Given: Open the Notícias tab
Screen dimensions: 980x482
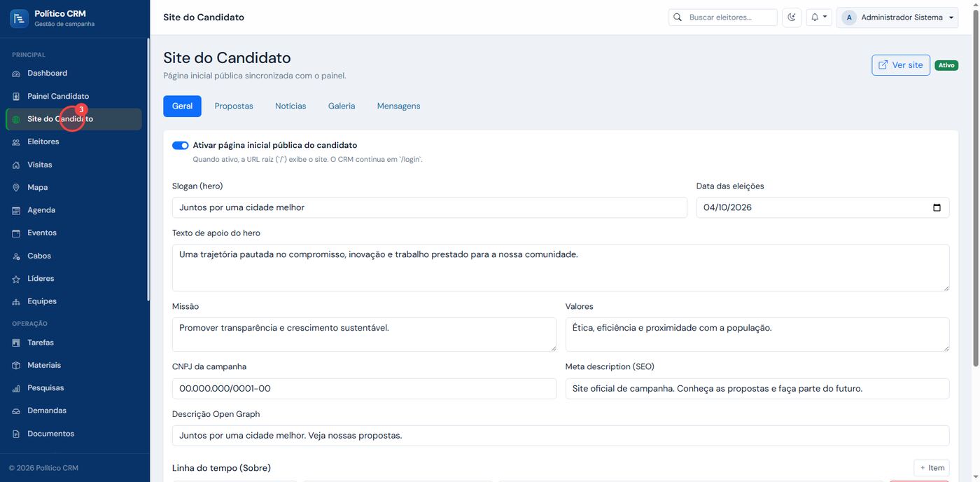Looking at the screenshot, I should [x=290, y=106].
